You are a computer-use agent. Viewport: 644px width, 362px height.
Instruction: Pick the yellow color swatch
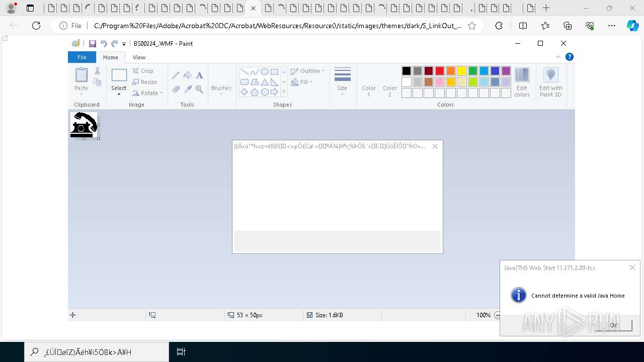click(462, 71)
